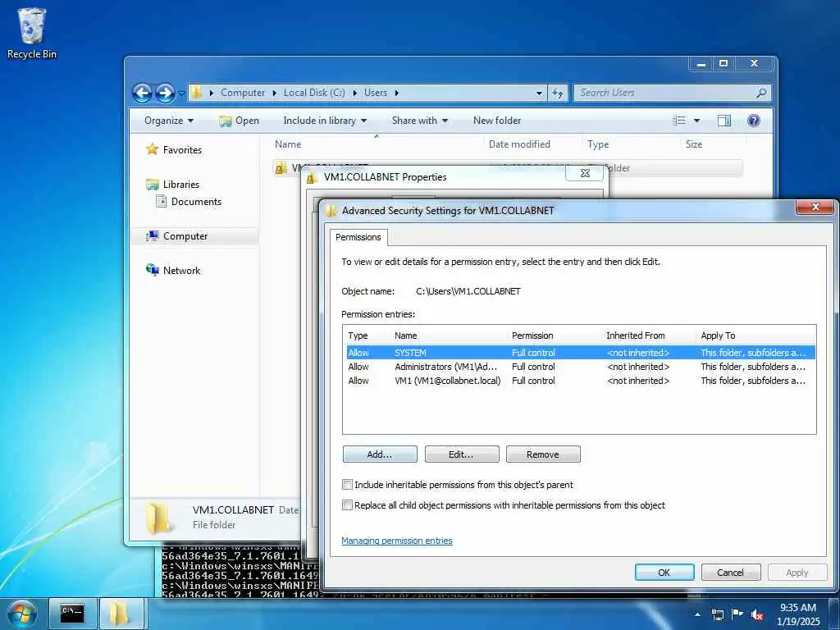Expand arrow after Users in breadcrumb
Image resolution: width=840 pixels, height=630 pixels.
click(x=397, y=93)
